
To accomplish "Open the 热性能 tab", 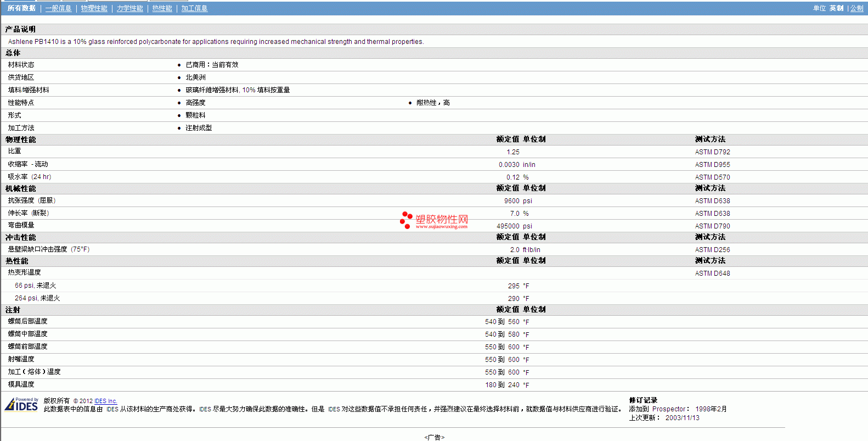I will pos(162,8).
